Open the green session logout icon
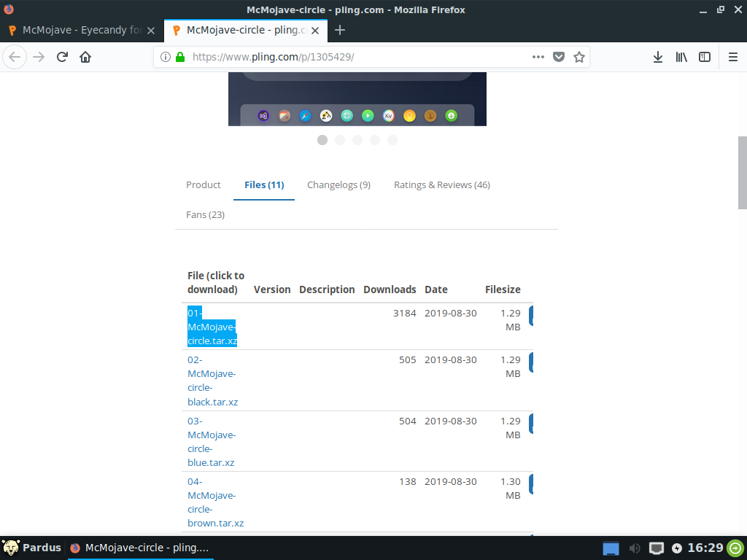Viewport: 747px width, 560px height. click(735, 548)
